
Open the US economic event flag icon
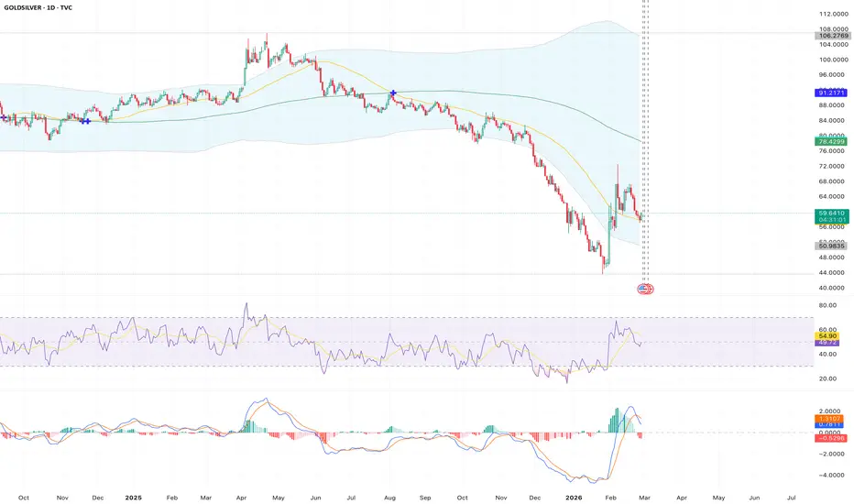tap(645, 289)
